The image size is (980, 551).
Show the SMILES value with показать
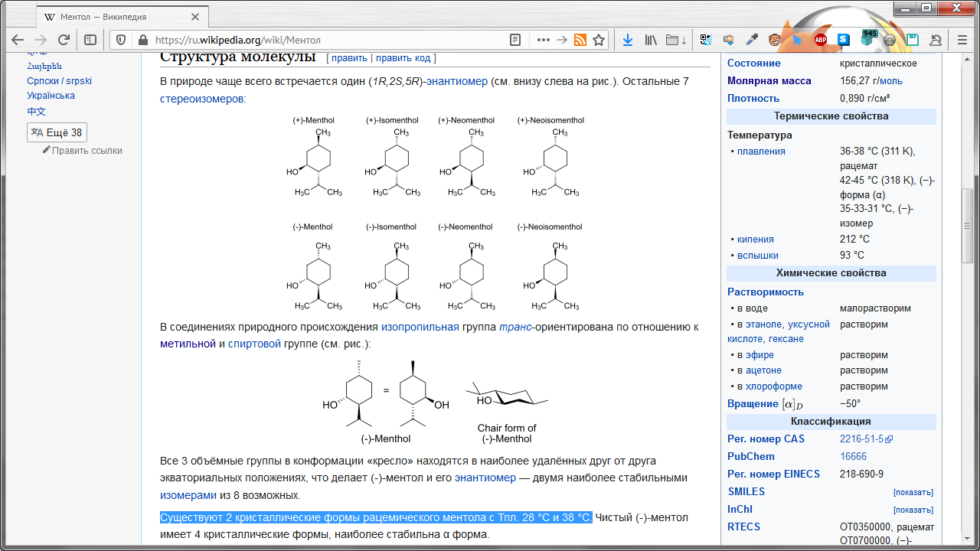(913, 492)
